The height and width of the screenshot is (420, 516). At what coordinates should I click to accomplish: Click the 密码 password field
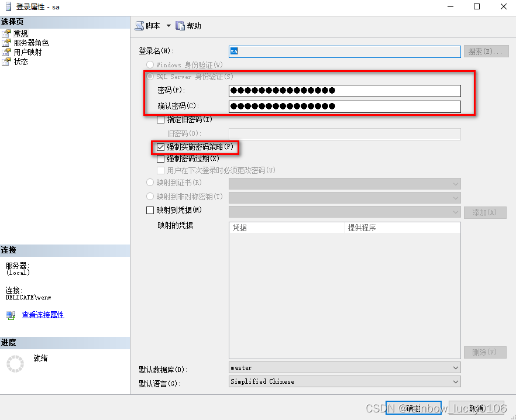[x=345, y=91]
